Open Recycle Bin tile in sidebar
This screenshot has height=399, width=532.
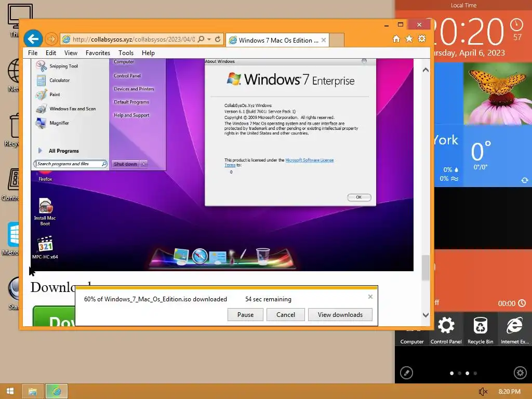click(x=481, y=329)
